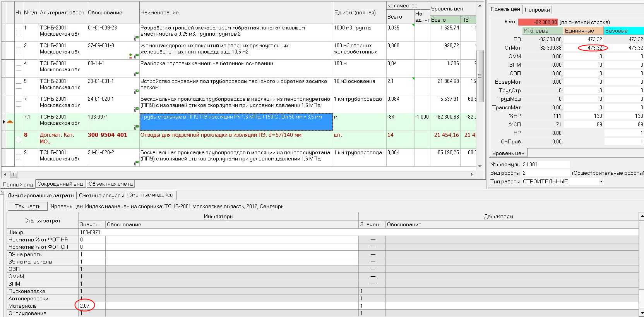Click the orange material icon in row 7,1
644x317 pixels.
(10, 122)
